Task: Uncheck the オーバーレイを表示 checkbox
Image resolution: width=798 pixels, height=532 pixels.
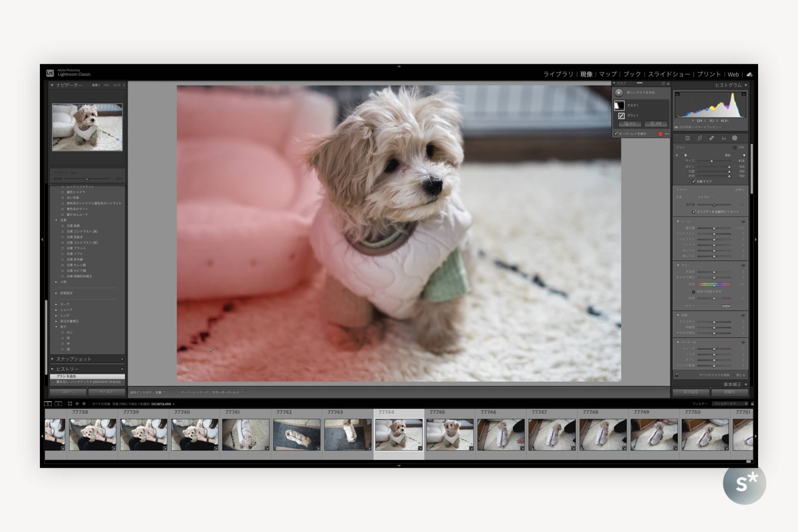Action: coord(616,134)
